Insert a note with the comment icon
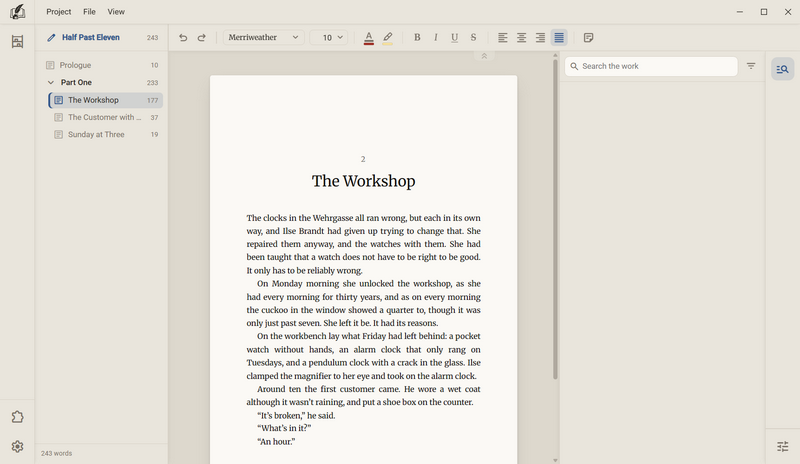800x464 pixels. pyautogui.click(x=588, y=37)
